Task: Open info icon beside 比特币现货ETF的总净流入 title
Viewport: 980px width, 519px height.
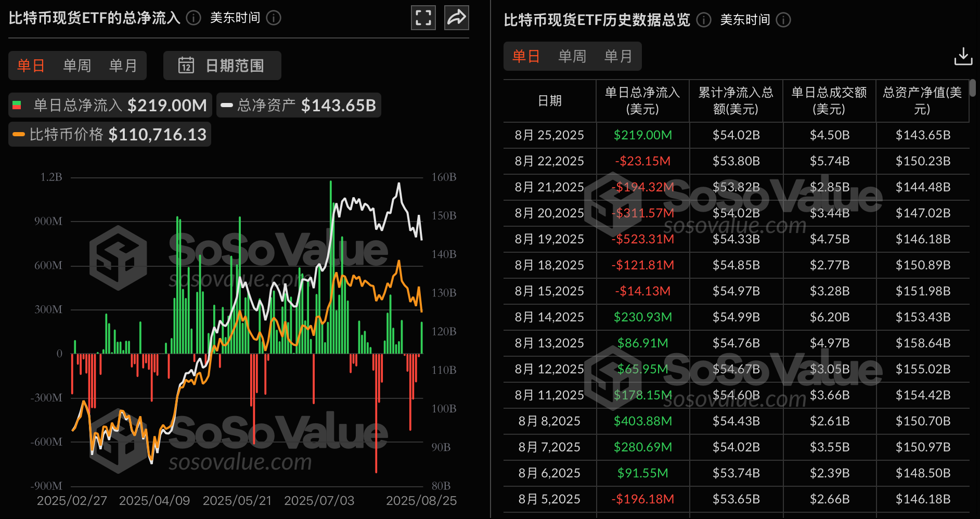Action: 194,18
